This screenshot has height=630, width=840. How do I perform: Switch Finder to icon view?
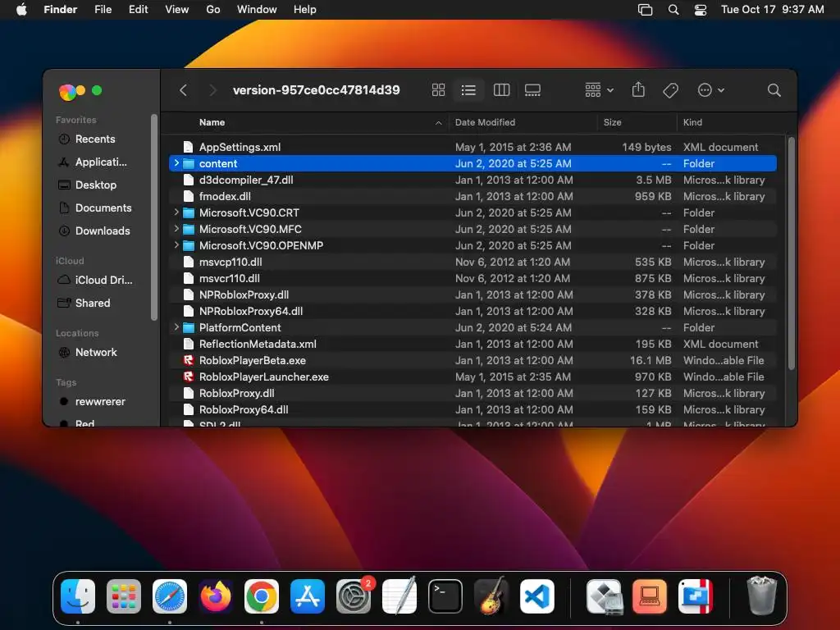[438, 90]
